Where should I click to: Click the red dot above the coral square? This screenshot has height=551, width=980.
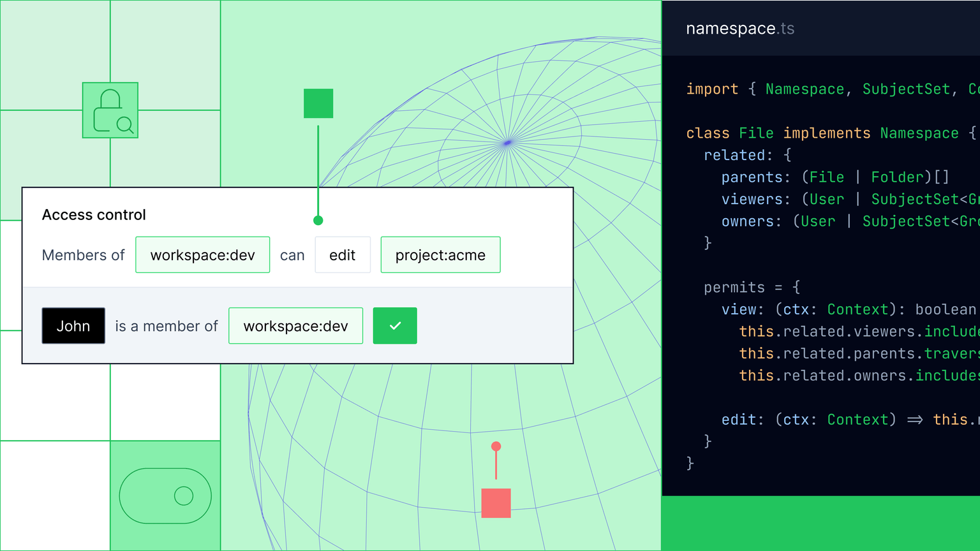point(496,446)
